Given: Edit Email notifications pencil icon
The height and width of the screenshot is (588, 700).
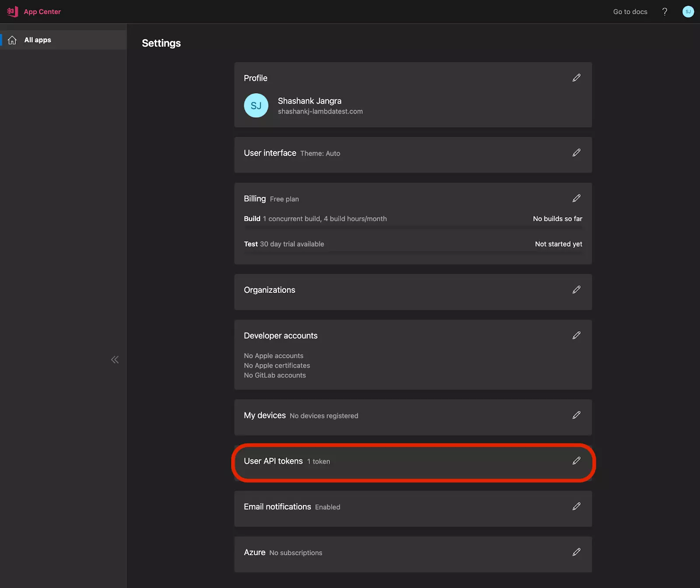Looking at the screenshot, I should pos(576,506).
